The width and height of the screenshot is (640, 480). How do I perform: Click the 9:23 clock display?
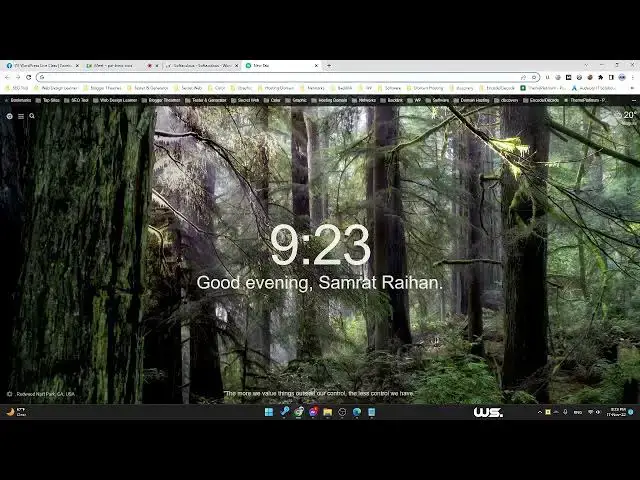tap(320, 245)
